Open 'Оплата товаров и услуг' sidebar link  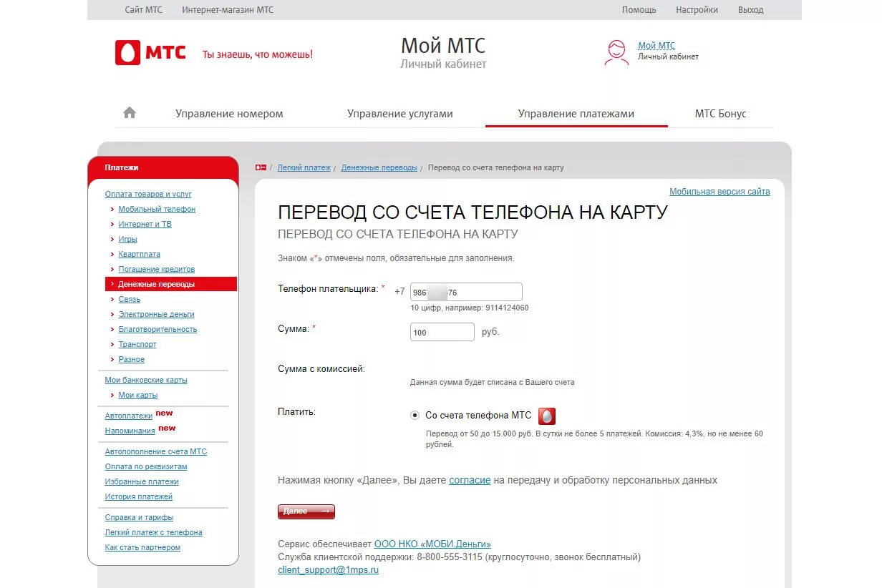pos(148,194)
